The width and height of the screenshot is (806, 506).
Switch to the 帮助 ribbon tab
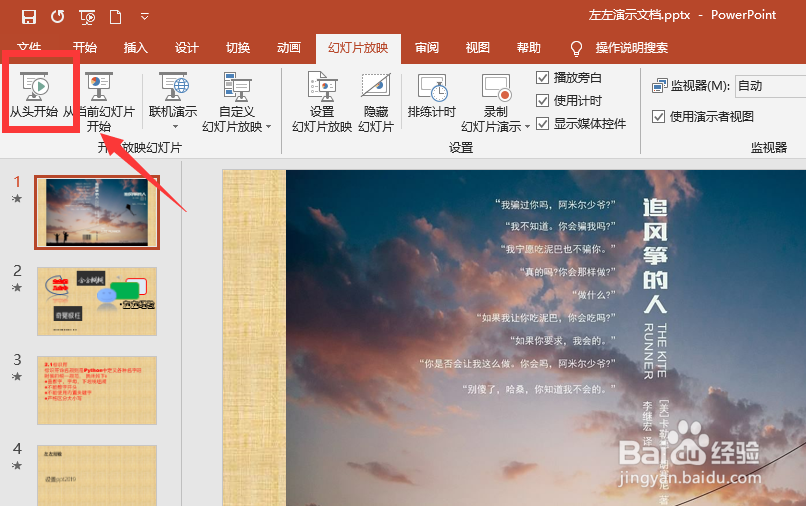[x=528, y=48]
